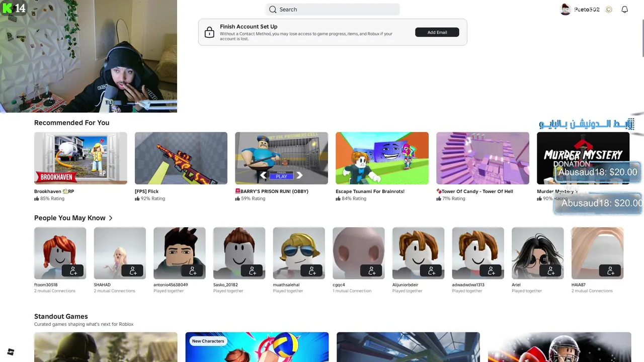Click the vertical page scrollbar

pos(642,39)
